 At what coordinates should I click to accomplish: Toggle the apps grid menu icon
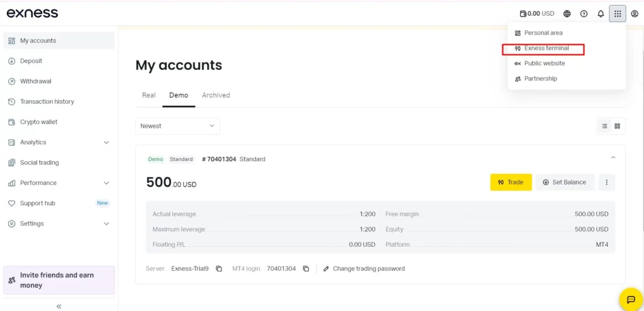(x=618, y=14)
